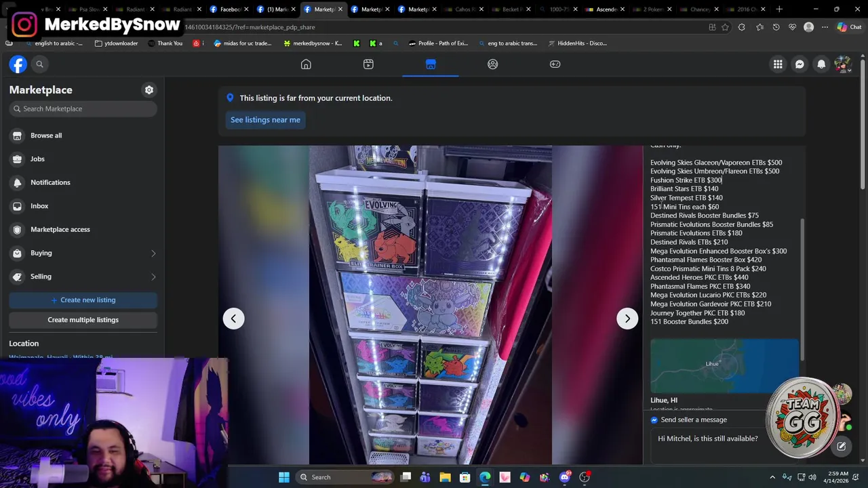Open the browser profile avatar
Image resolution: width=868 pixels, height=488 pixels.
tap(808, 27)
